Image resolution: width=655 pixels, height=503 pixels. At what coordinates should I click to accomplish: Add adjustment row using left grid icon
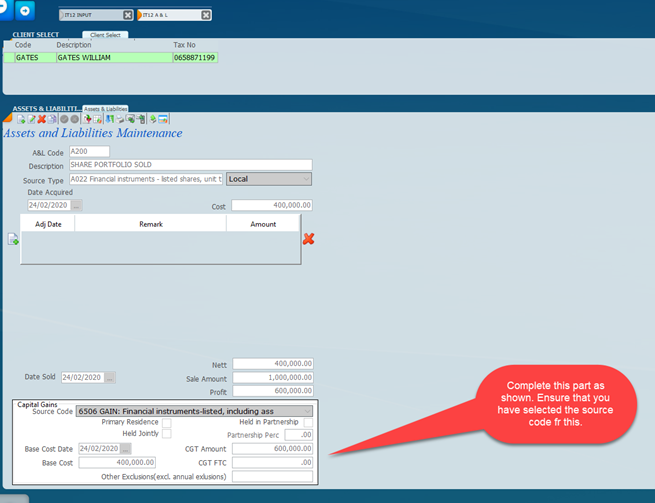point(13,239)
